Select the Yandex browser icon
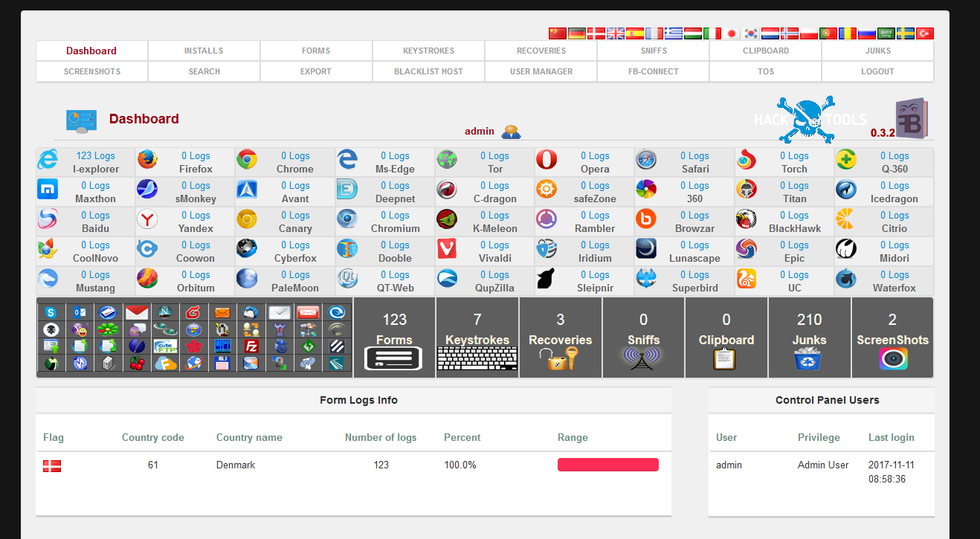The height and width of the screenshot is (539, 980). click(147, 219)
